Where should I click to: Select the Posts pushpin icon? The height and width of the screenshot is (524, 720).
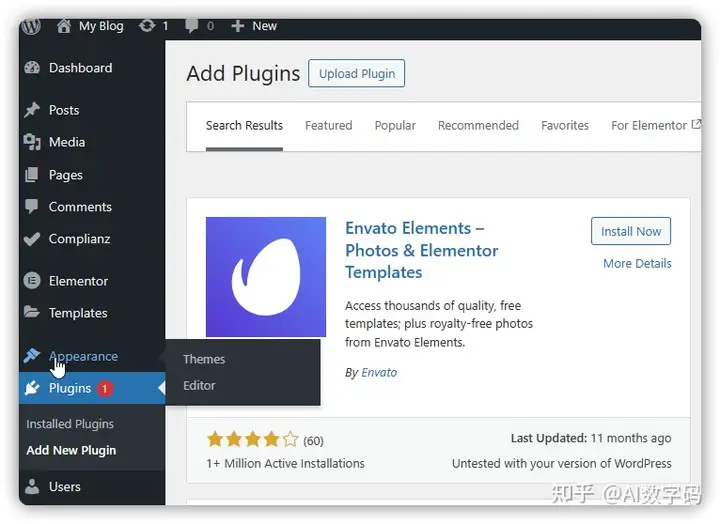(x=32, y=110)
